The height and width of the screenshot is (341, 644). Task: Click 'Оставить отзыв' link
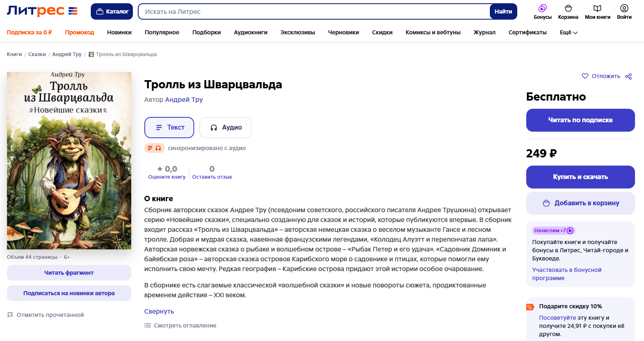pos(212,177)
